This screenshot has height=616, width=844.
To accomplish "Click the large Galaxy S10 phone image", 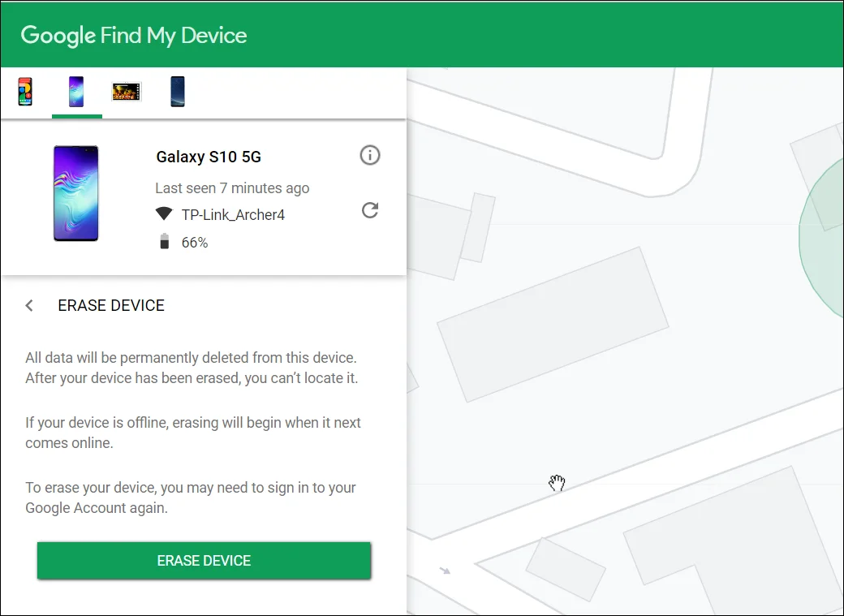I will click(x=75, y=193).
